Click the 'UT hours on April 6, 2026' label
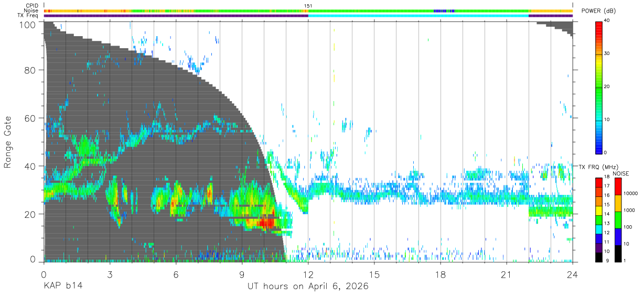644x297 pixels. pyautogui.click(x=308, y=287)
